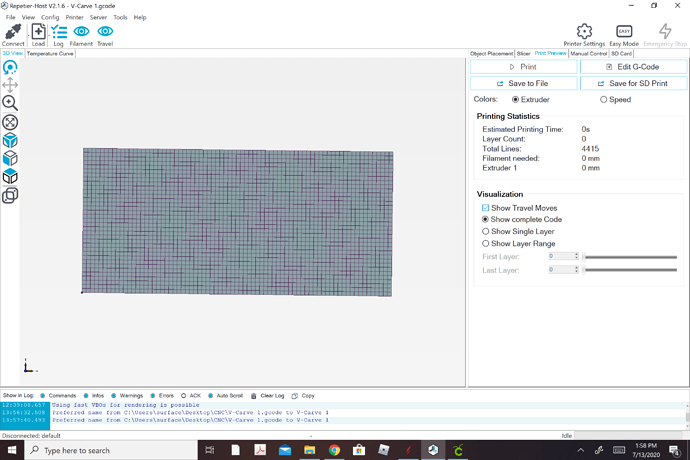This screenshot has height=460, width=690.
Task: Click the taskbar search box
Action: click(111, 450)
